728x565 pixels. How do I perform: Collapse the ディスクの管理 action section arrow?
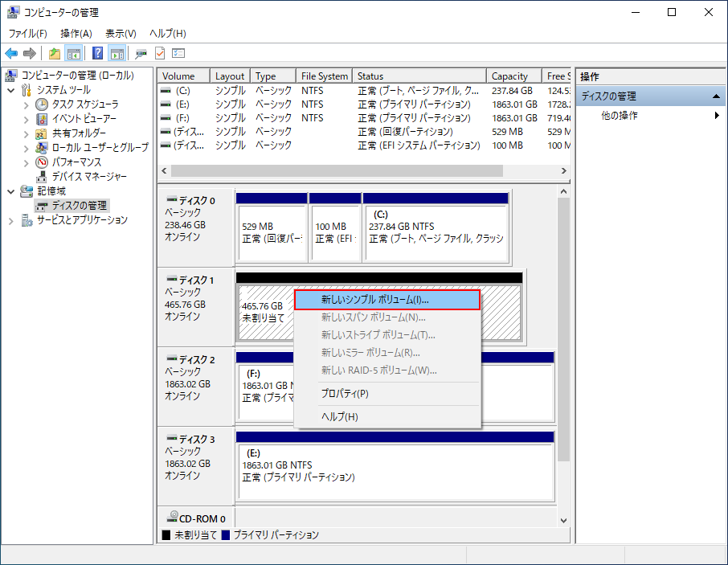point(716,96)
